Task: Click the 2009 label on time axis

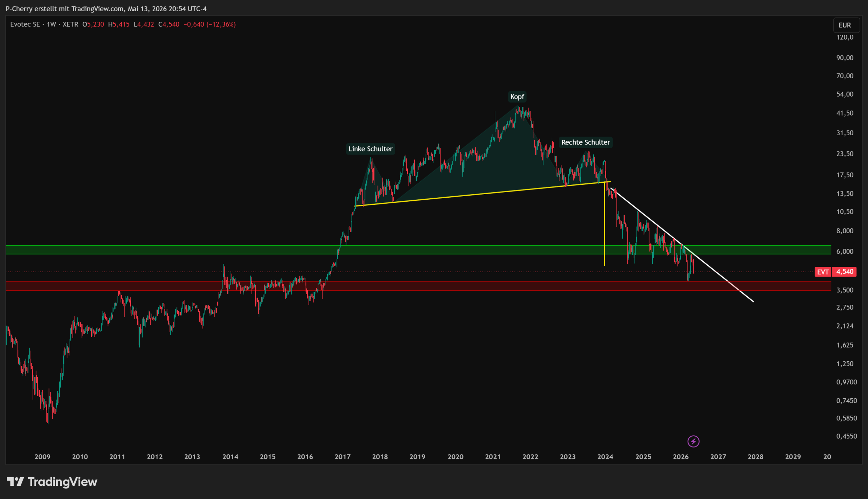Action: pos(42,457)
